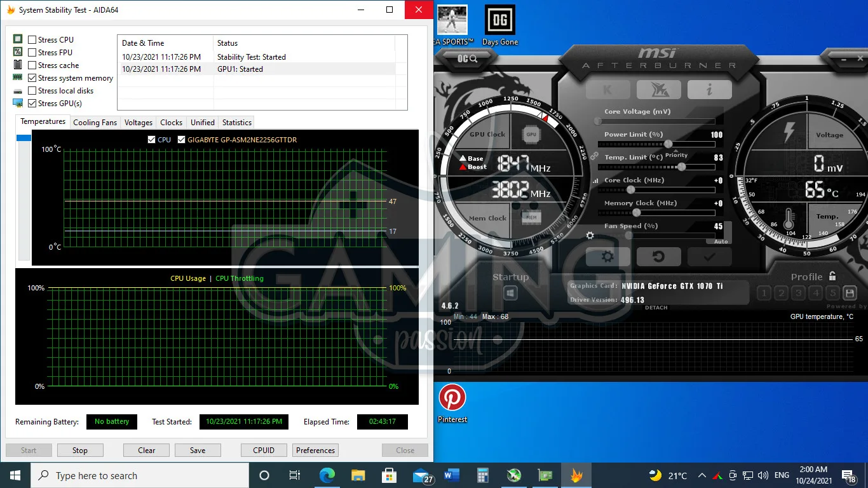
Task: Open the CPUID panel
Action: 264,451
